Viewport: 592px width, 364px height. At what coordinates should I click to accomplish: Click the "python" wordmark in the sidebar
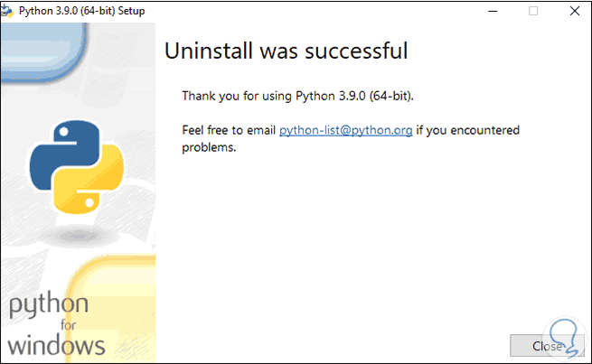coord(49,306)
